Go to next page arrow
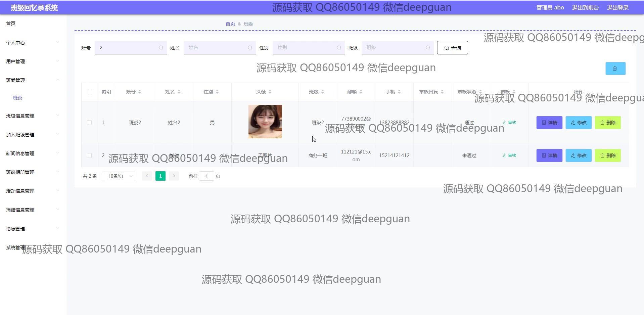 174,176
